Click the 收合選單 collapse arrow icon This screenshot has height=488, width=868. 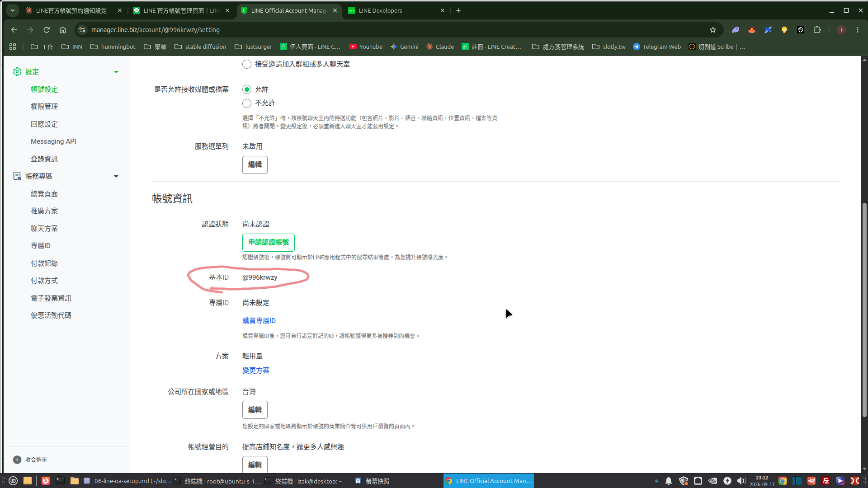[17, 460]
